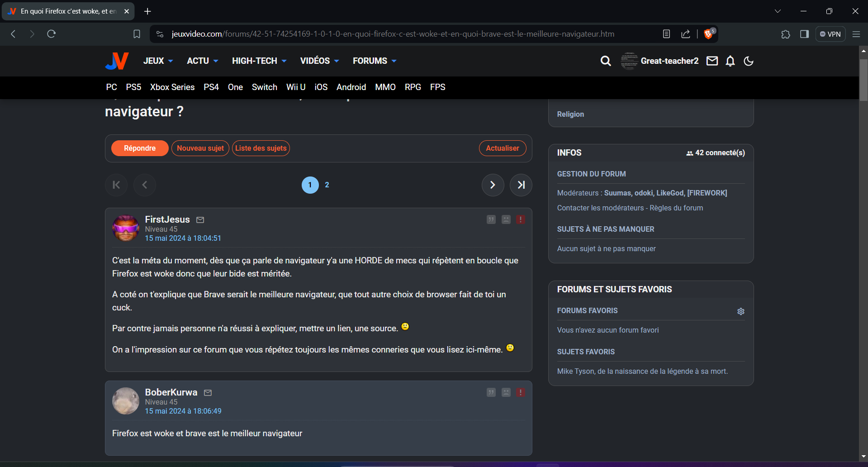This screenshot has width=868, height=467.
Task: Select the PC platform tab
Action: click(x=112, y=87)
